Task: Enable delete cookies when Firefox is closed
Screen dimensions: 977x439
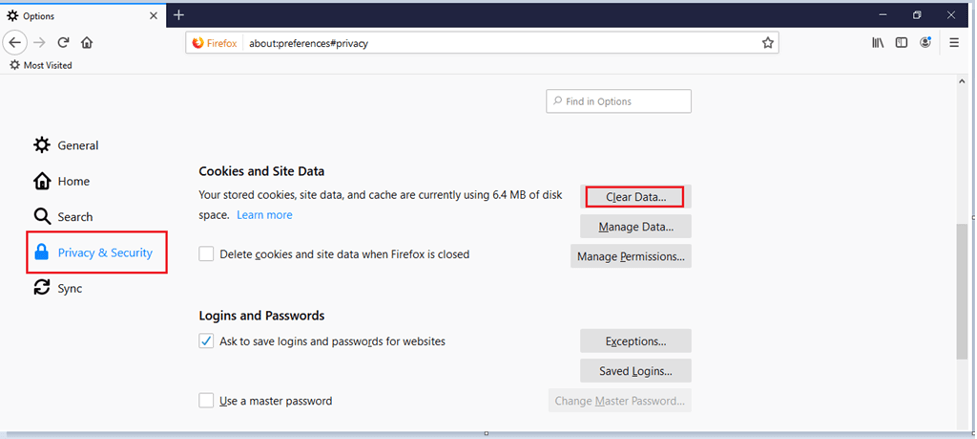Action: click(206, 254)
